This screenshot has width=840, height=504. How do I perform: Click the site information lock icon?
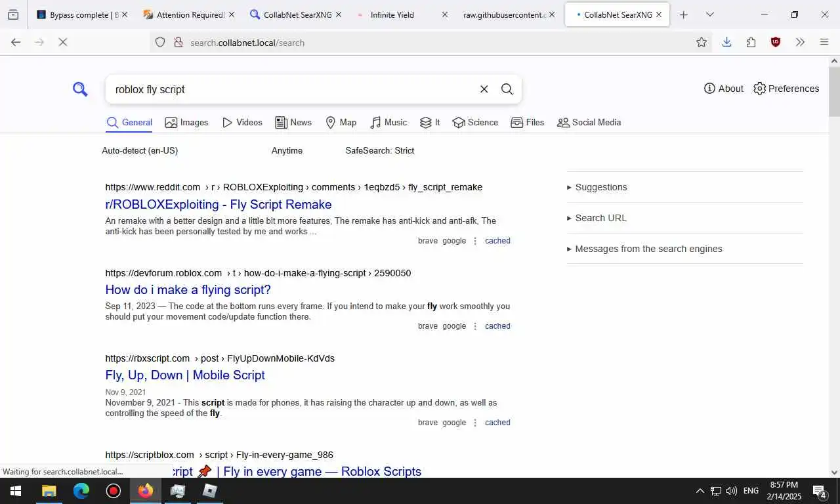coord(178,42)
